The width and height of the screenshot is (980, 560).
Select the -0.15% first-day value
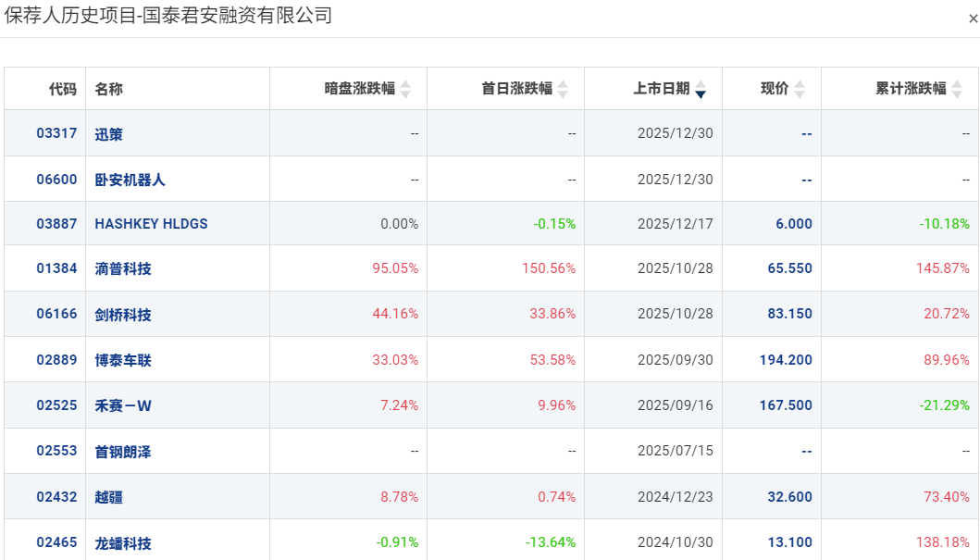(554, 224)
